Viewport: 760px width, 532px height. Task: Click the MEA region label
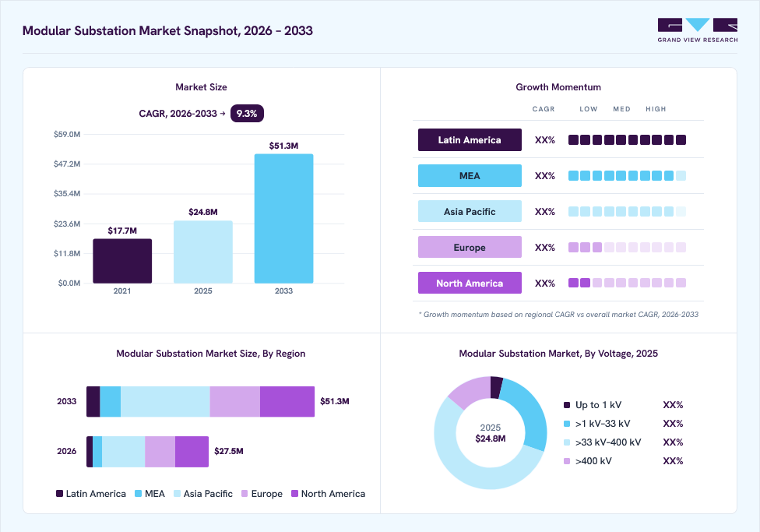tap(470, 175)
